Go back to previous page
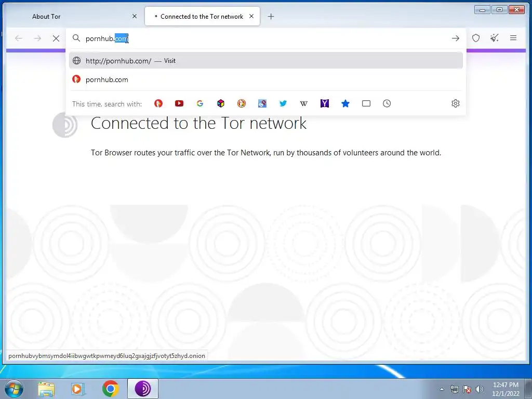 [x=19, y=38]
